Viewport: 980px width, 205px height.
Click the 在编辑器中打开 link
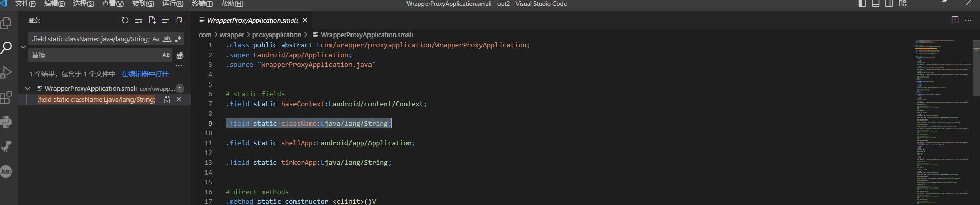tap(145, 74)
